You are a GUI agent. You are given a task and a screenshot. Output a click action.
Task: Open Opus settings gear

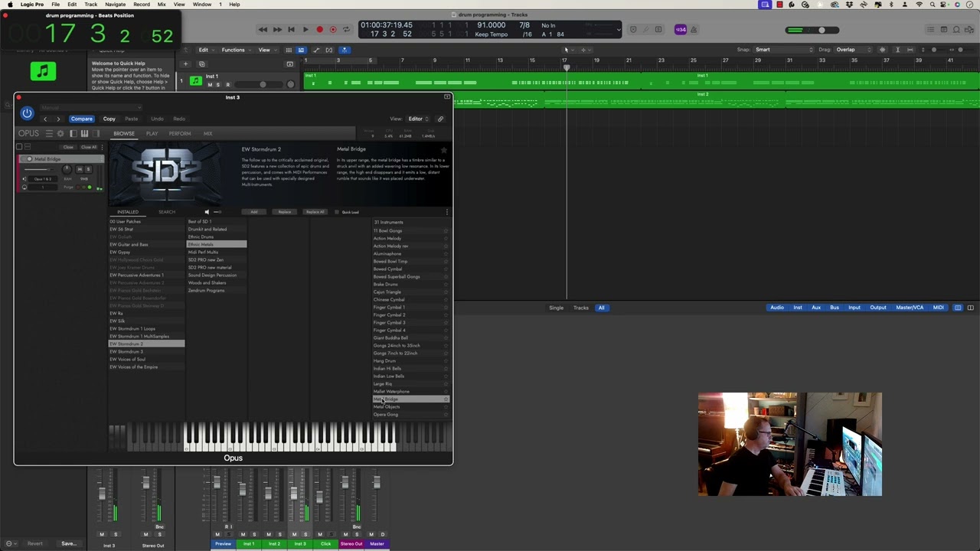(x=60, y=133)
